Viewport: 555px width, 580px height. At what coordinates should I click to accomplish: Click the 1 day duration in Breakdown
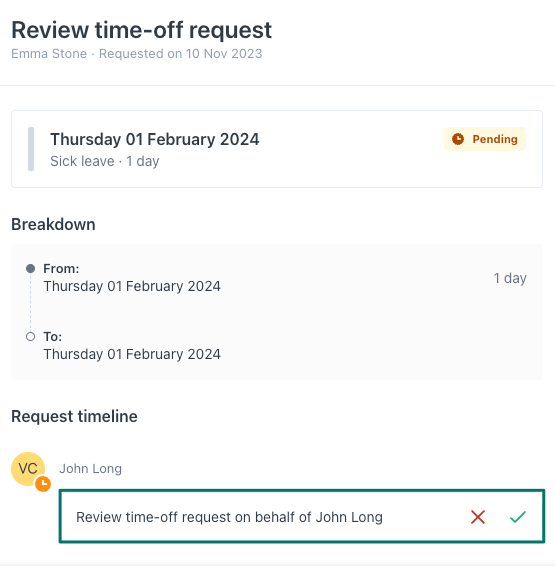click(510, 278)
